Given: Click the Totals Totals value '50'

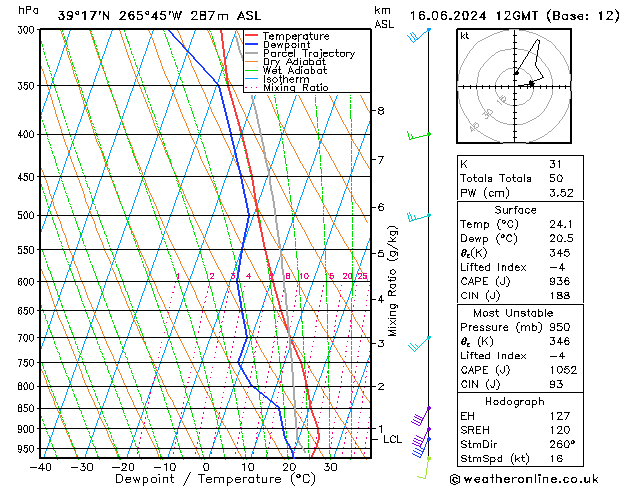Looking at the screenshot, I should point(556,178).
